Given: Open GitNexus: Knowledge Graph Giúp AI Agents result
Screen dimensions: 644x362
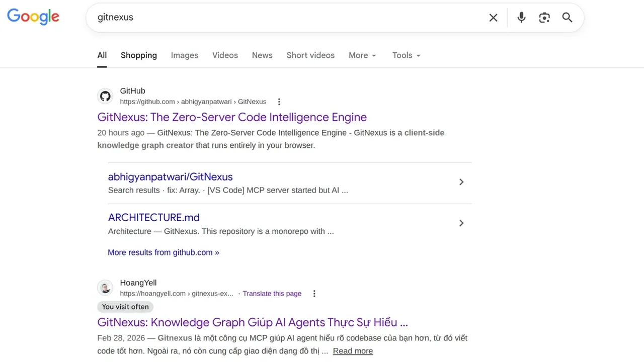Looking at the screenshot, I should pos(253,322).
